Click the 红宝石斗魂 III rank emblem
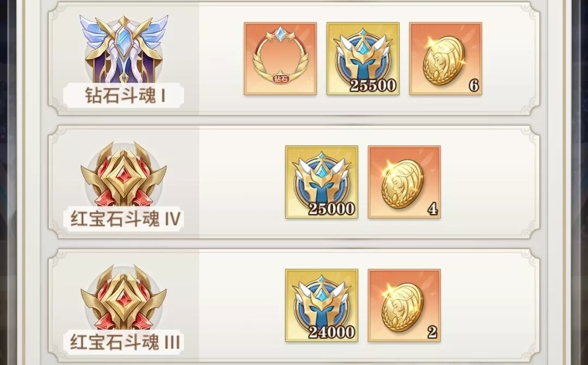Viewport: 588px width, 365px height. (124, 298)
